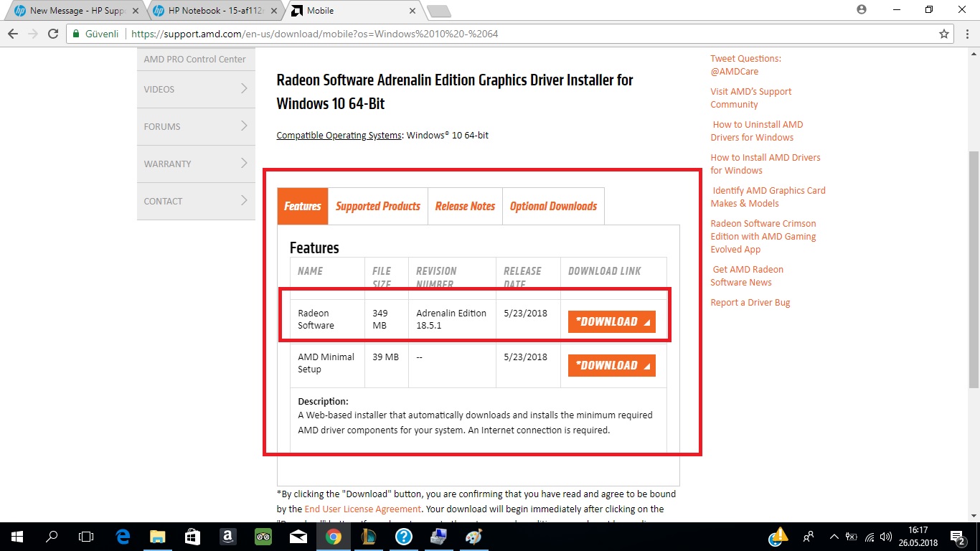Switch to the Supported Products tab

378,206
